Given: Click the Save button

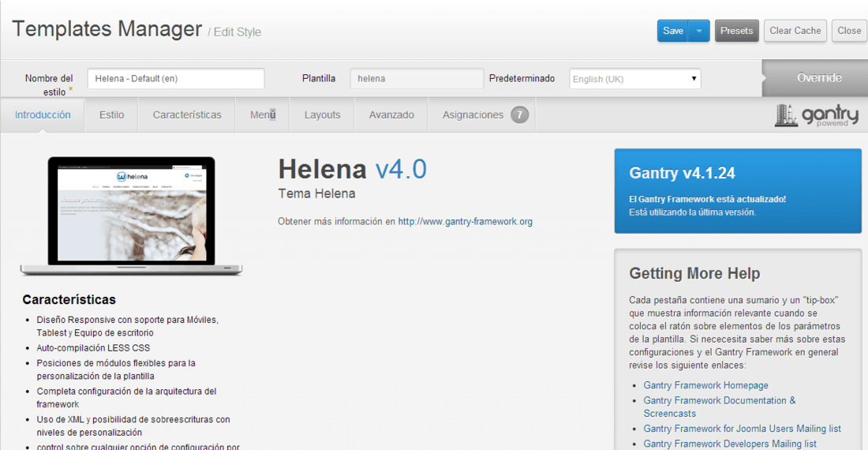Looking at the screenshot, I should 672,31.
